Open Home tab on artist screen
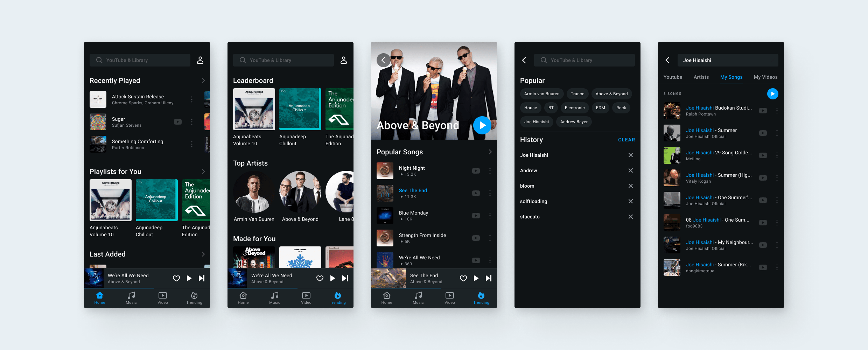Screen dimensions: 868x350 [387, 298]
